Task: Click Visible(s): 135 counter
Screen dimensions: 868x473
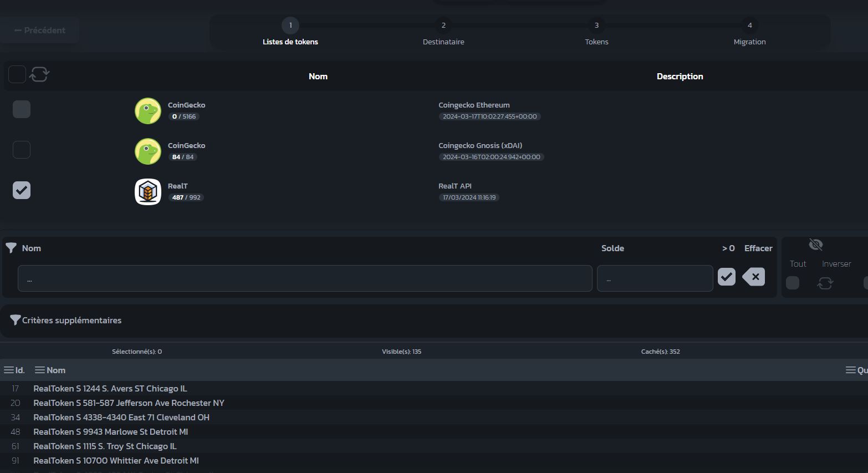Action: (401, 352)
